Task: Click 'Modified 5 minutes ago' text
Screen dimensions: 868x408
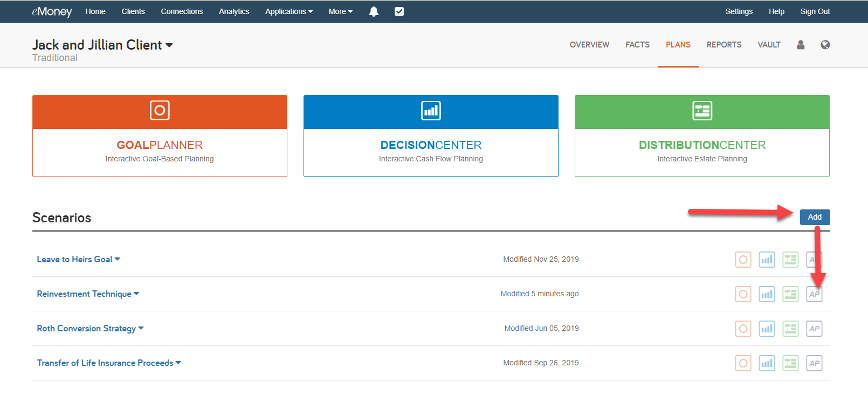Action: click(x=540, y=294)
